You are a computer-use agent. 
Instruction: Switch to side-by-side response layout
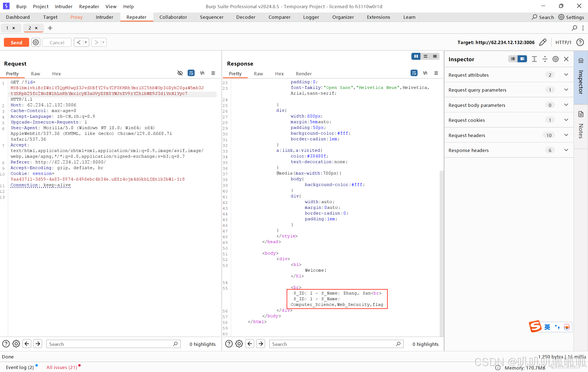click(416, 56)
